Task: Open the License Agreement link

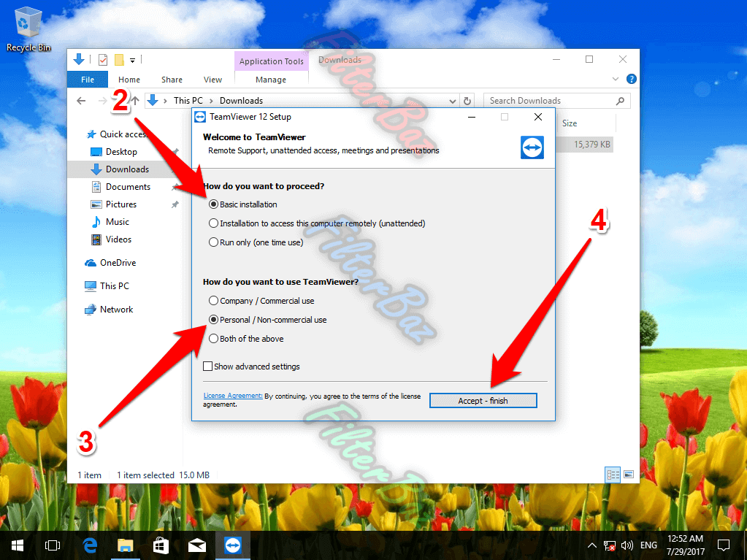Action: pyautogui.click(x=232, y=396)
